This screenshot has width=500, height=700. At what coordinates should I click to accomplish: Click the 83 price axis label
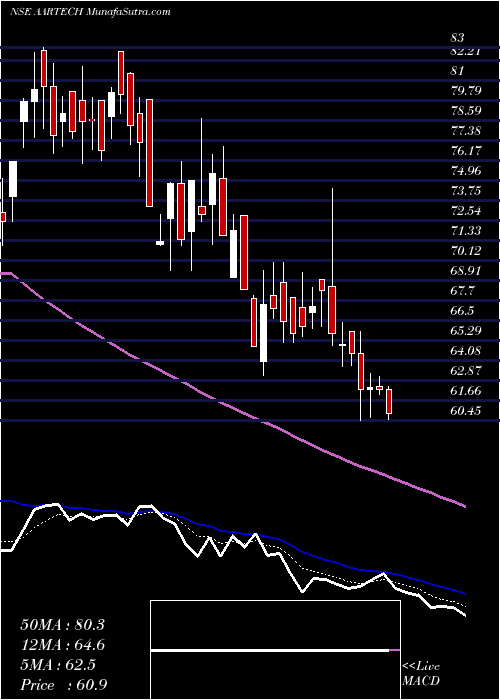point(458,38)
